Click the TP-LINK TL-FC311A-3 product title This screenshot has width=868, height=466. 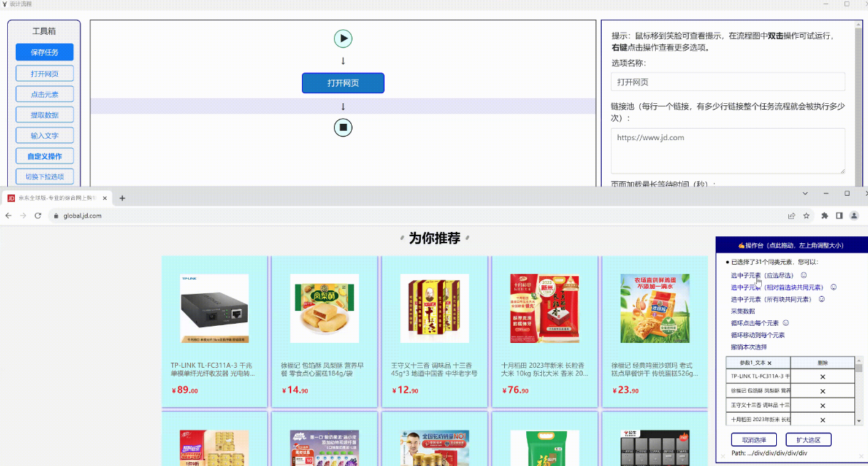coord(214,369)
